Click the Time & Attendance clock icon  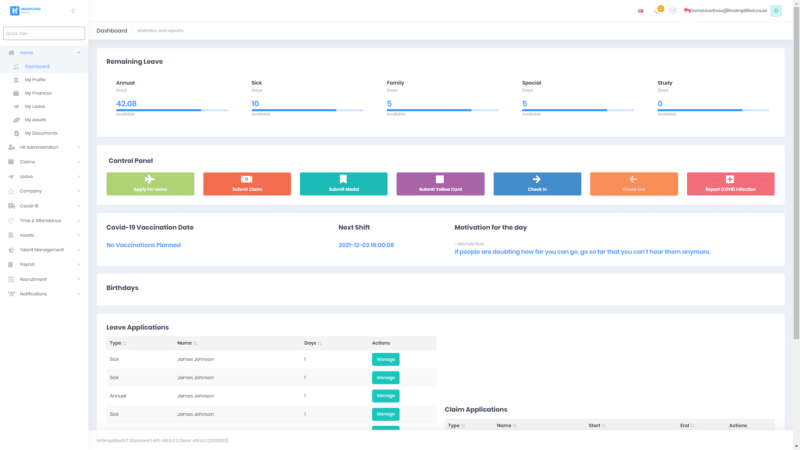[x=11, y=220]
